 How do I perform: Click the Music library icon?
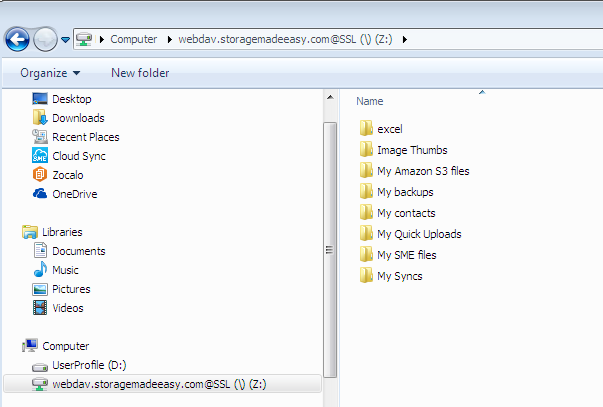coord(40,270)
